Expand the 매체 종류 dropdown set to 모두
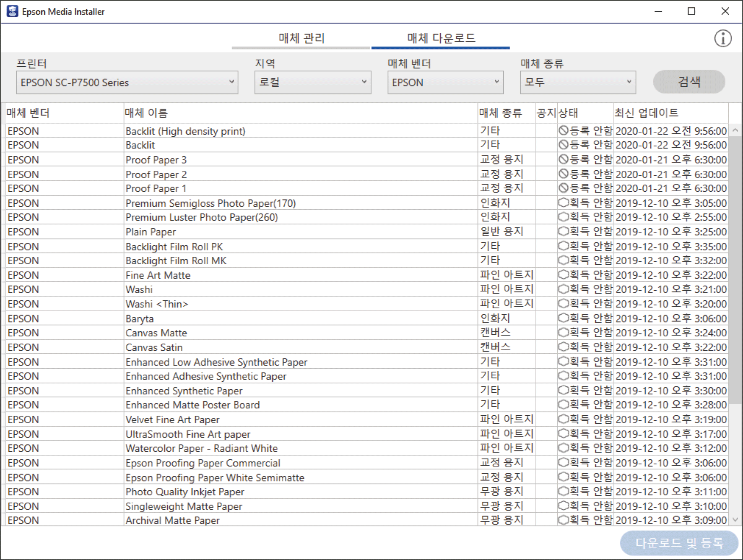The image size is (743, 560). (577, 82)
